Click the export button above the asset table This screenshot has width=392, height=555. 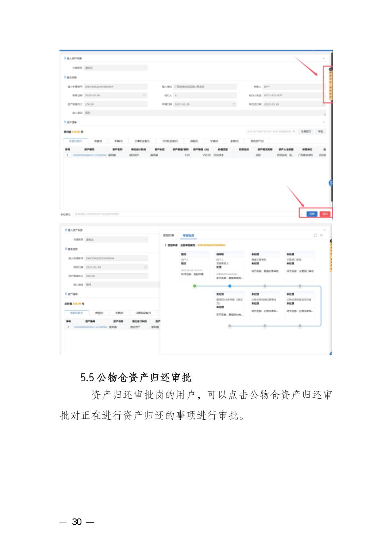(320, 131)
